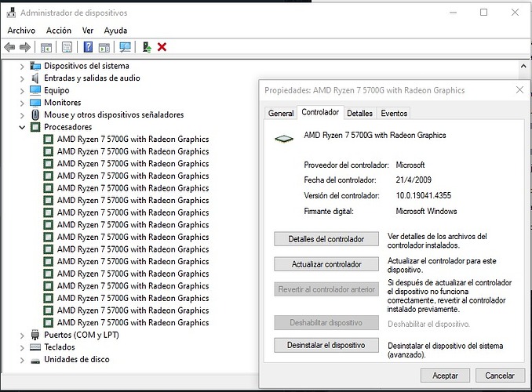Click Desinstalar el dispositivo button

coord(326,345)
